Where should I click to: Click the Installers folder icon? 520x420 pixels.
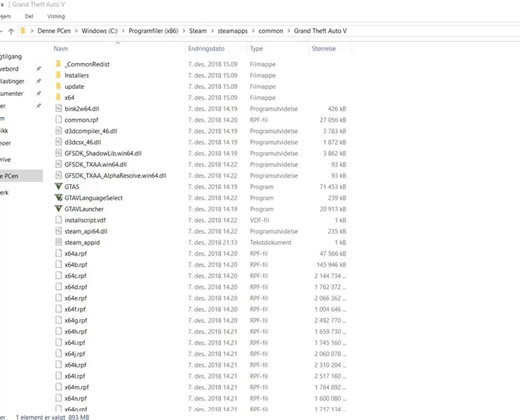[x=58, y=75]
